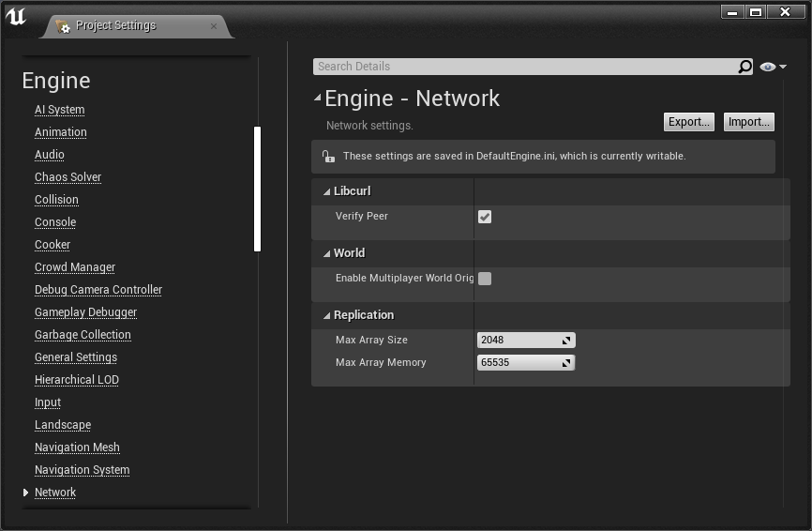Open Garbage Collection settings
Image resolution: width=812 pixels, height=531 pixels.
click(x=83, y=335)
